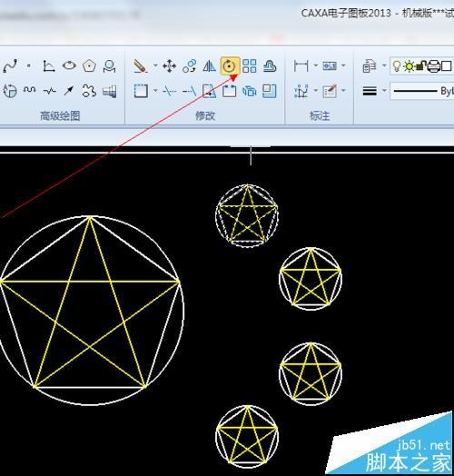The width and height of the screenshot is (454, 476).
Task: Open the layer manager icon
Action: click(370, 66)
